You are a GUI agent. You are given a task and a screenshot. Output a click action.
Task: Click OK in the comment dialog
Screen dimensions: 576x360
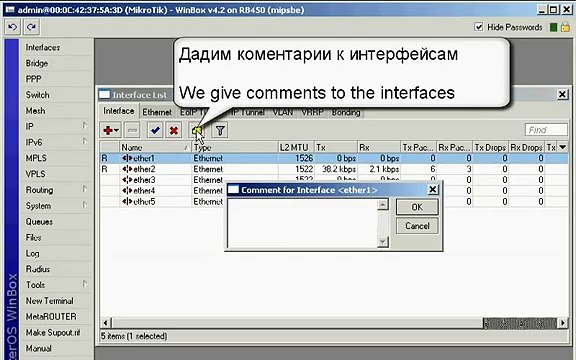click(x=417, y=207)
